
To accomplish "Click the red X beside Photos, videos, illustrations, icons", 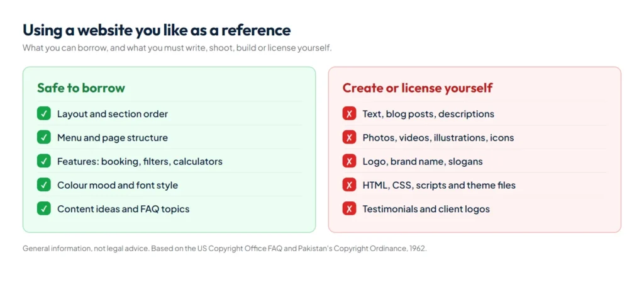I will (349, 137).
